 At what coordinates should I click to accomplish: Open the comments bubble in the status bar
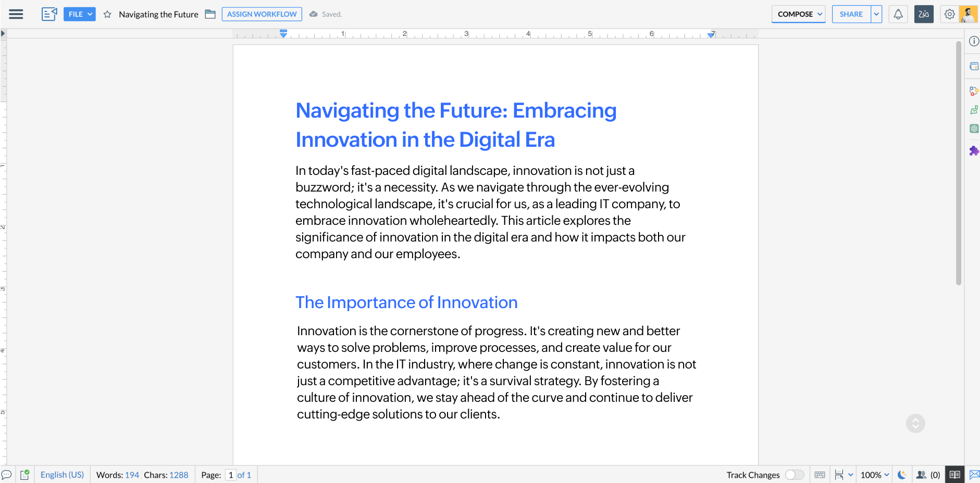(7, 475)
